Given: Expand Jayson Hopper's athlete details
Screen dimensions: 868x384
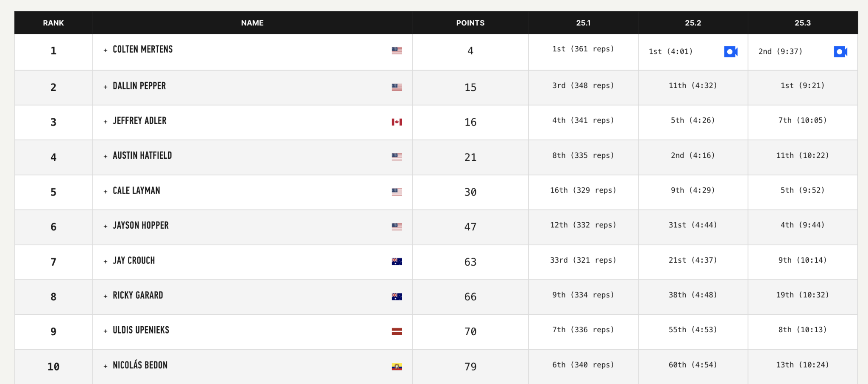Looking at the screenshot, I should point(106,226).
